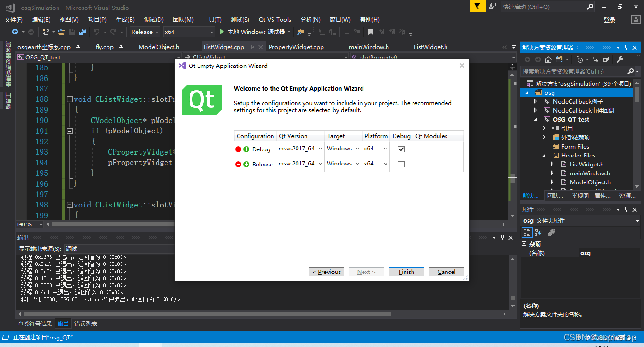644x347 pixels.
Task: Click the switch views icon in Solution Explorer
Action: tap(559, 59)
